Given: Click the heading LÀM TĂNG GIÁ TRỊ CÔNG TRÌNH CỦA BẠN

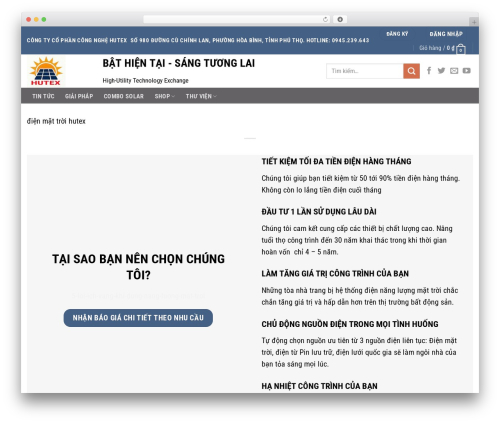Looking at the screenshot, I should (x=335, y=274).
